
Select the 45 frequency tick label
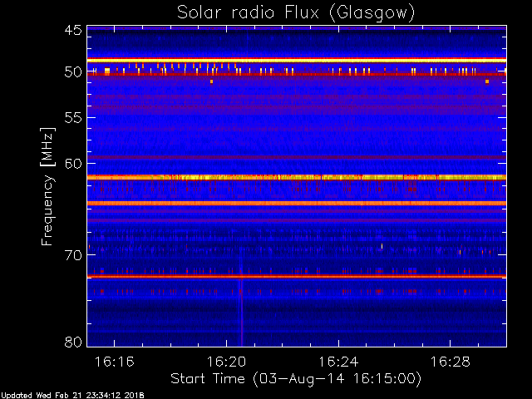(x=73, y=30)
